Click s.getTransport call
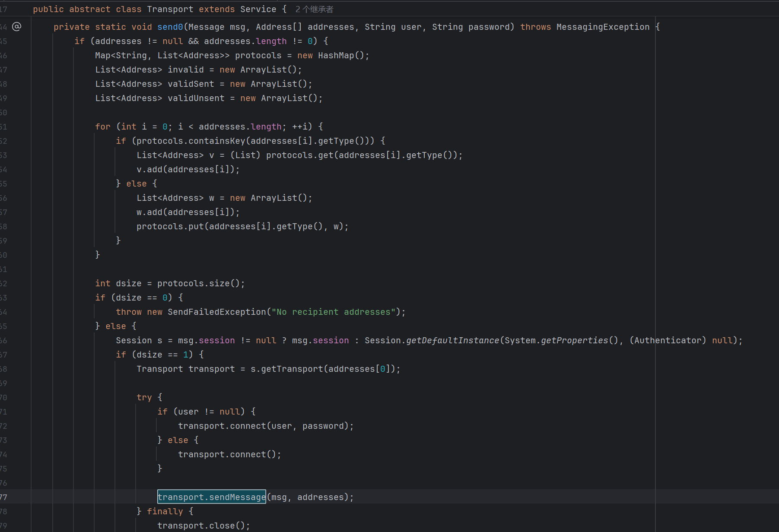Screen dimensions: 779x532 coord(287,369)
